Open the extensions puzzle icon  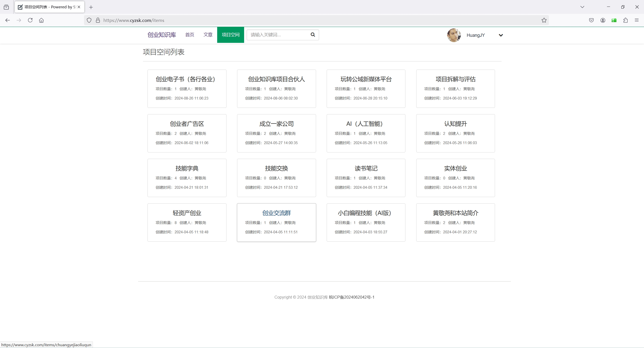625,20
